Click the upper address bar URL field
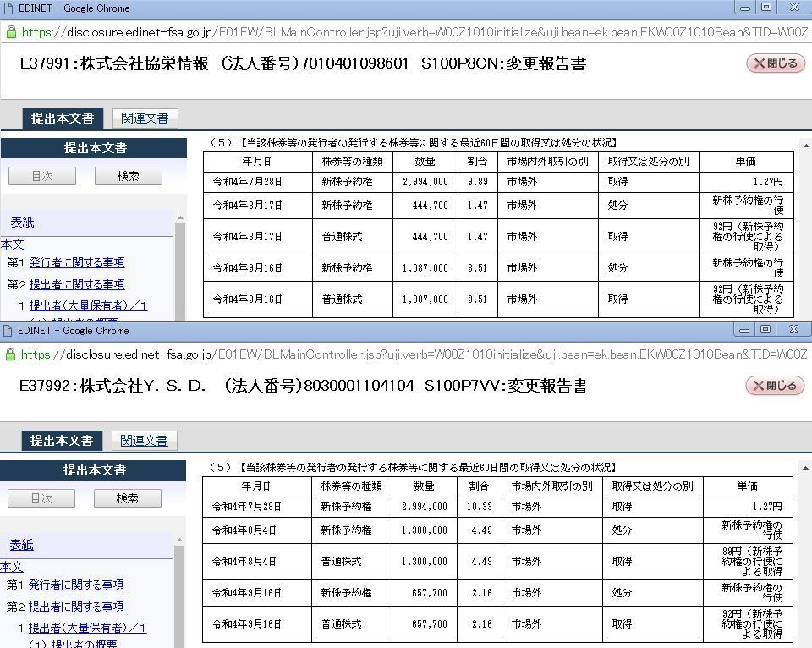 click(414, 32)
